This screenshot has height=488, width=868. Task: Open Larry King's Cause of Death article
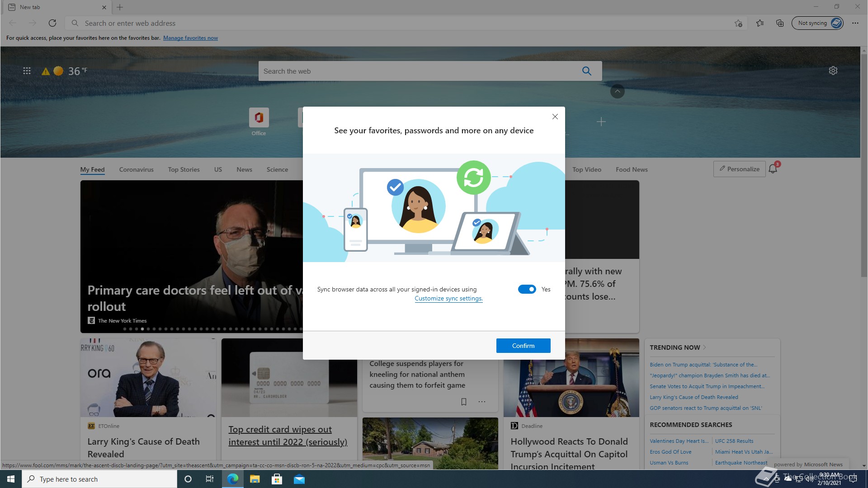(143, 447)
